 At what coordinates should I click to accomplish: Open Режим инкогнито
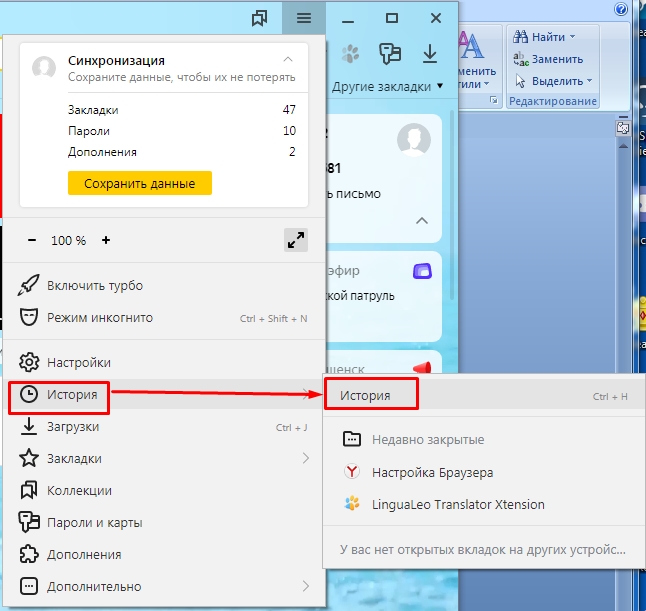tap(164, 318)
